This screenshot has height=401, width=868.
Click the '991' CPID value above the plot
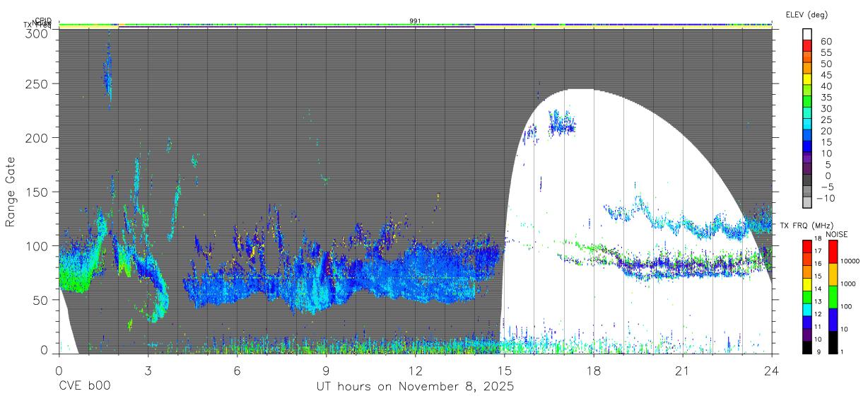coord(416,21)
